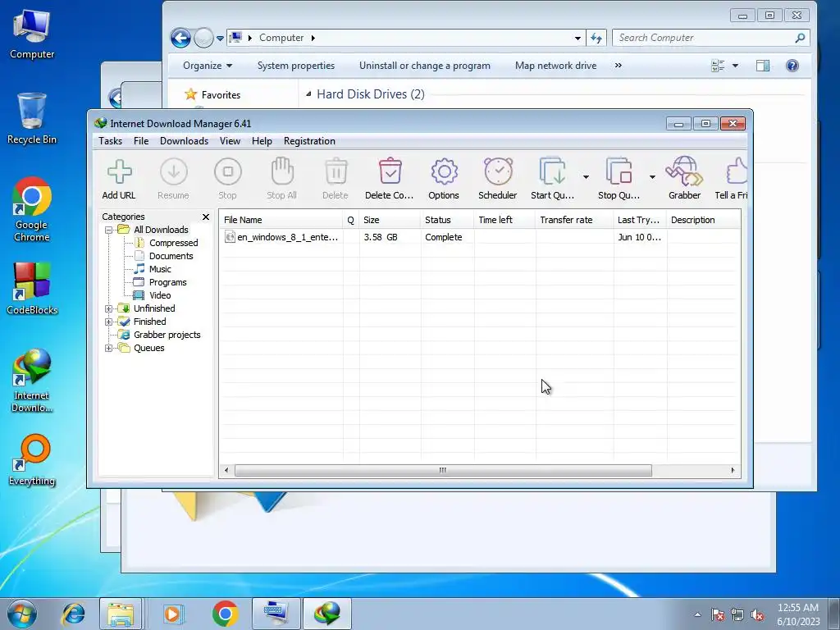Click the volume tray icon

[x=757, y=615]
